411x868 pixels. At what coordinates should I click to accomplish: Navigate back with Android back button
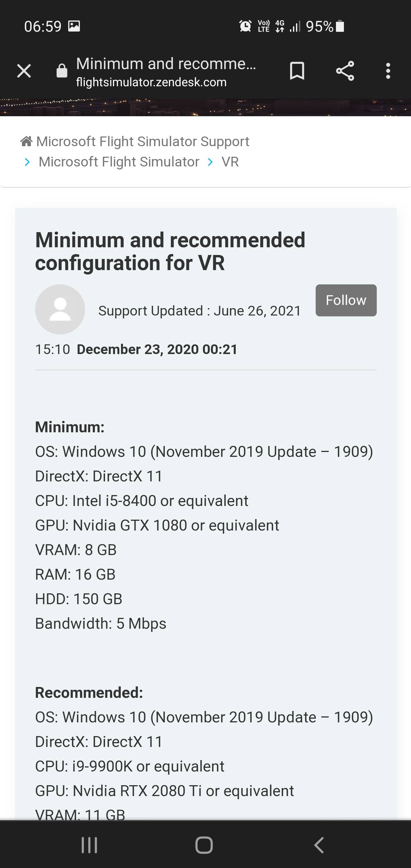(x=319, y=845)
